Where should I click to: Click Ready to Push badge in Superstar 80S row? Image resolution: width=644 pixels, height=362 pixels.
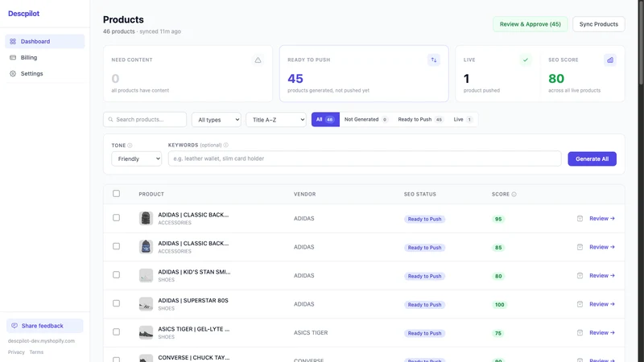424,305
